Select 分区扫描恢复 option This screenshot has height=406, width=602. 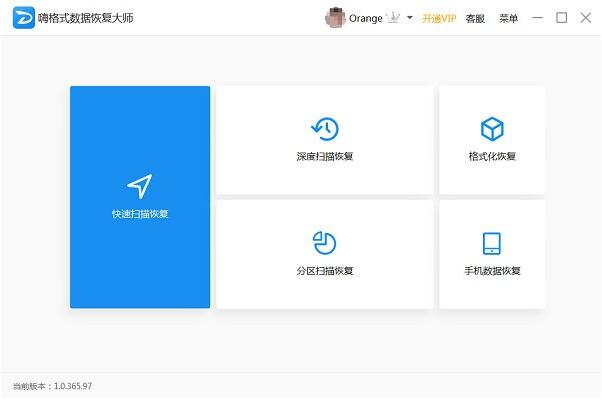point(325,270)
